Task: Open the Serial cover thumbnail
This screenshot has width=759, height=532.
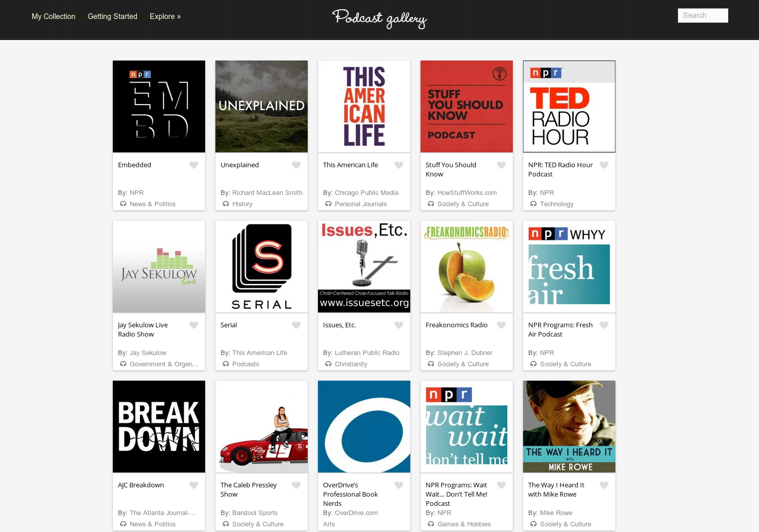Action: (x=262, y=266)
